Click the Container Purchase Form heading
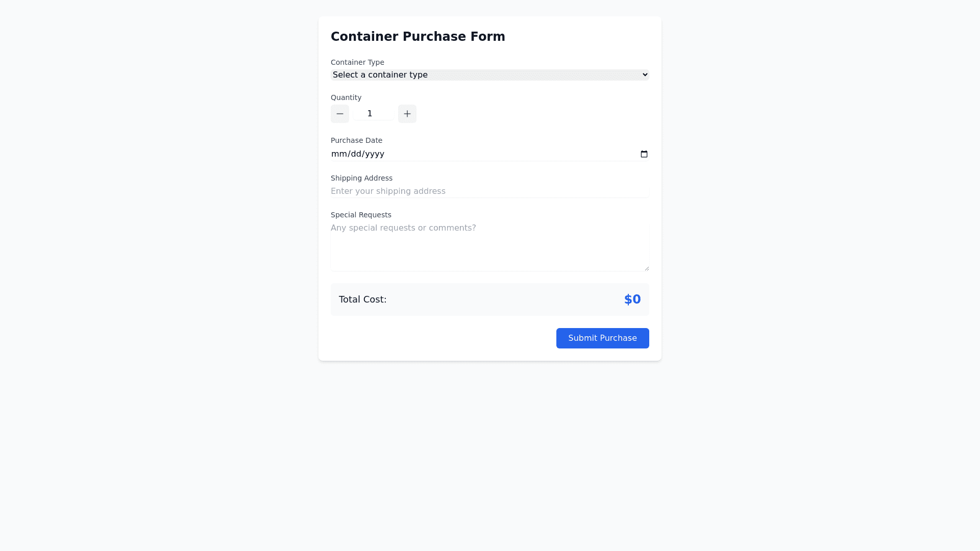The image size is (980, 551). 418,37
